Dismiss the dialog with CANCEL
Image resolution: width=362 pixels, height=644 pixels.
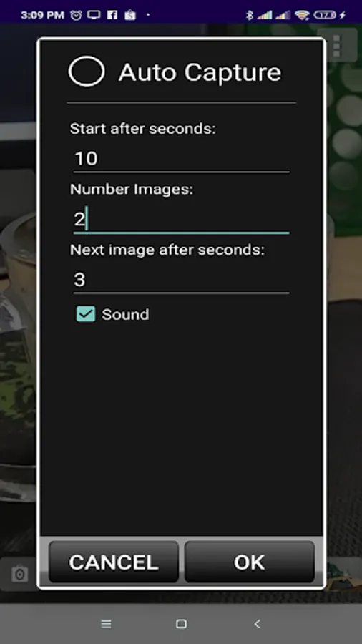[114, 562]
